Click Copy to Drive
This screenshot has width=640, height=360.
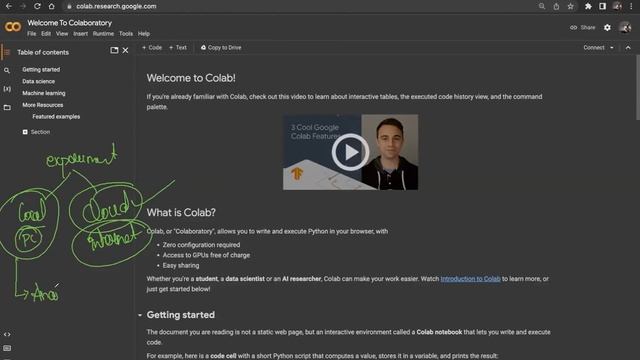221,48
